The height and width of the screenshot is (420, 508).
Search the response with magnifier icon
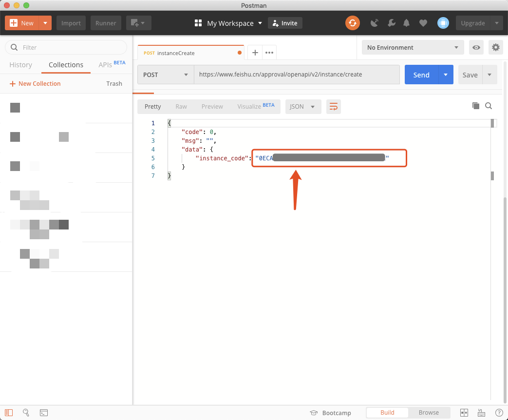tap(489, 106)
